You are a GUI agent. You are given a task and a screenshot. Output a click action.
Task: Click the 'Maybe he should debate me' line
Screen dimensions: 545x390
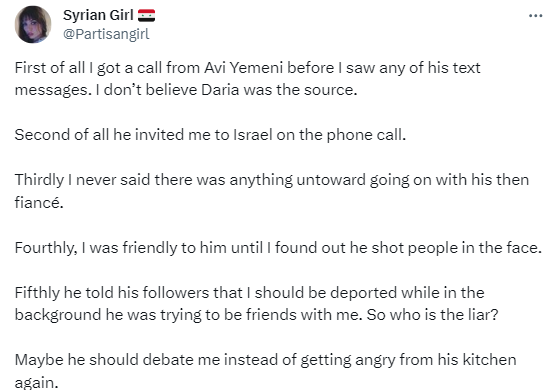pos(266,360)
